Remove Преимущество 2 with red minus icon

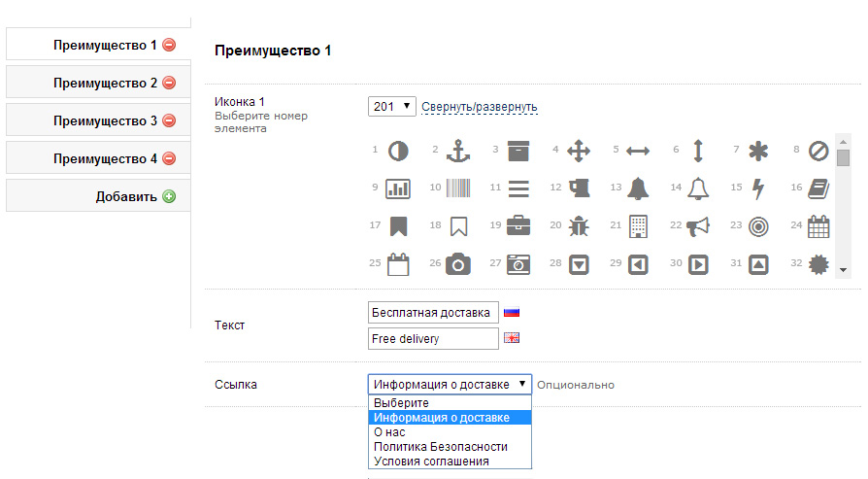[169, 84]
